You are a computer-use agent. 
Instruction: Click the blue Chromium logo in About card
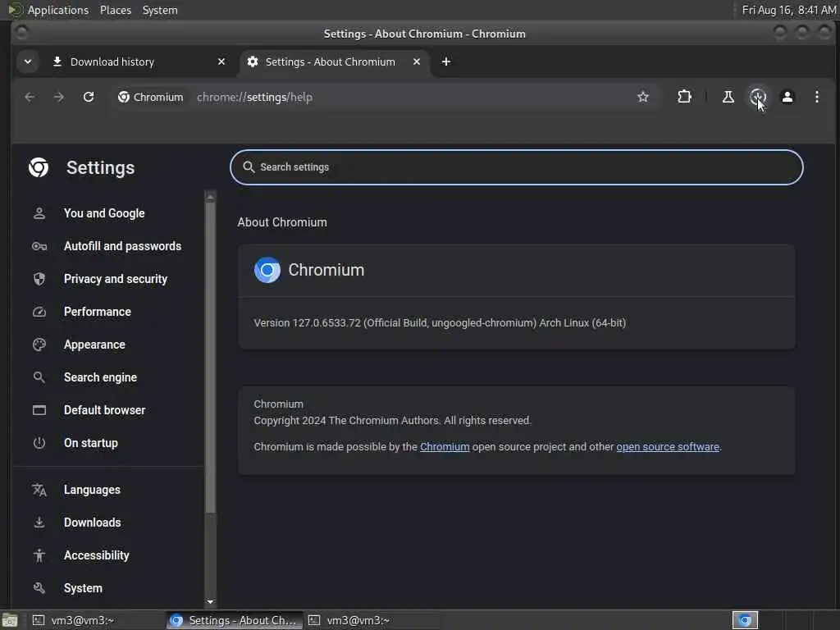pyautogui.click(x=267, y=270)
